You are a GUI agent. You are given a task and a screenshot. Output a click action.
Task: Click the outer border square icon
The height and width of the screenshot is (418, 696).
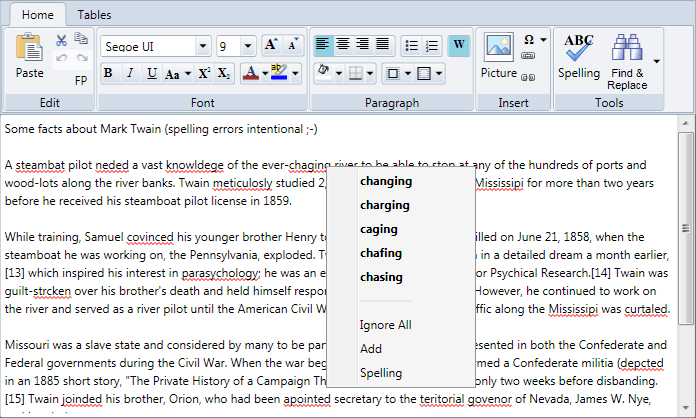pos(393,73)
